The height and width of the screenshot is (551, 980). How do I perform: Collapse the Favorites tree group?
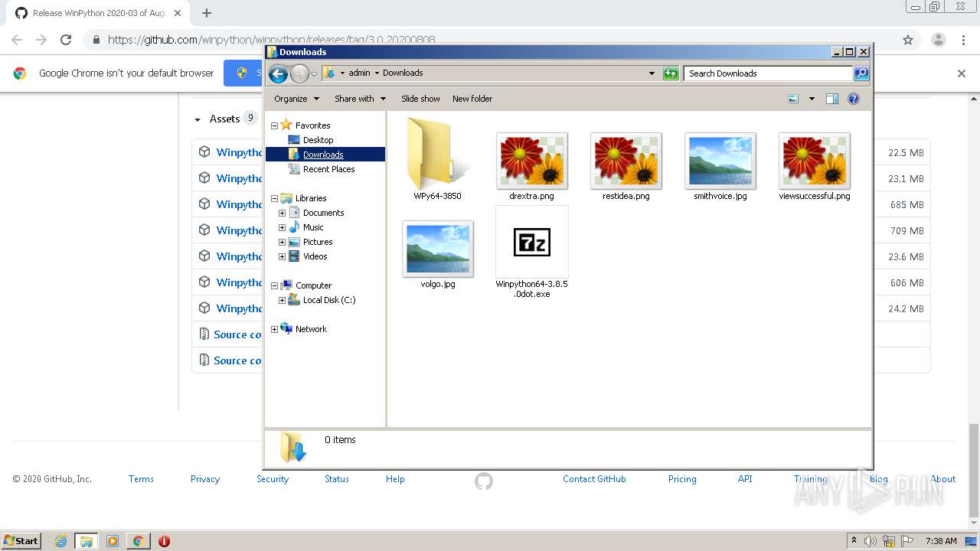tap(274, 126)
